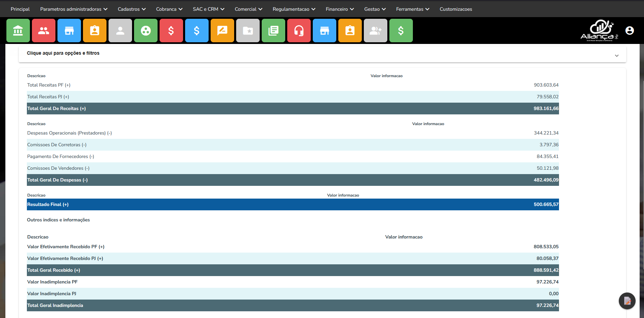Go to the Principal menu item
The width and height of the screenshot is (644, 318).
(x=20, y=9)
